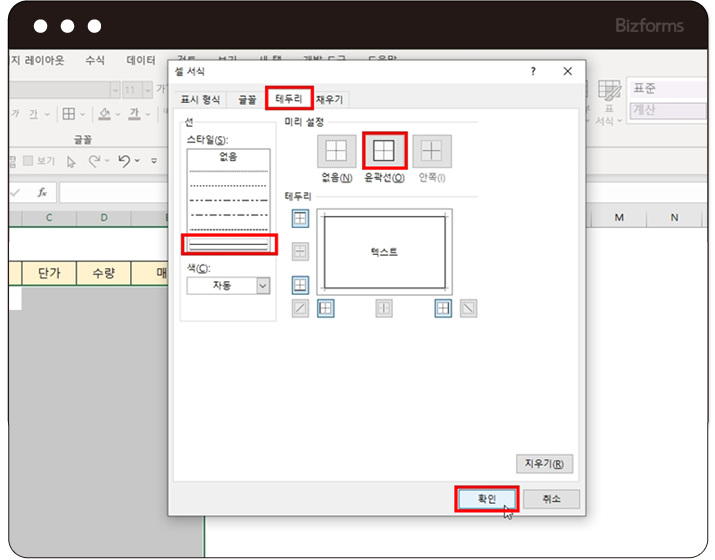Screen dimensions: 715x560
Task: Expand the borders dropdown arrow in ribbon
Action: pyautogui.click(x=83, y=114)
